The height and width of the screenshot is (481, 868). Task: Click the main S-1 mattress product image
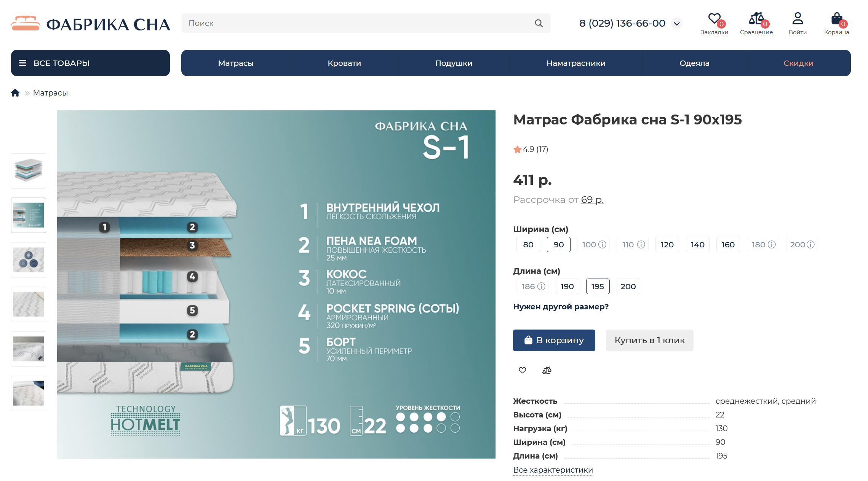(x=276, y=284)
